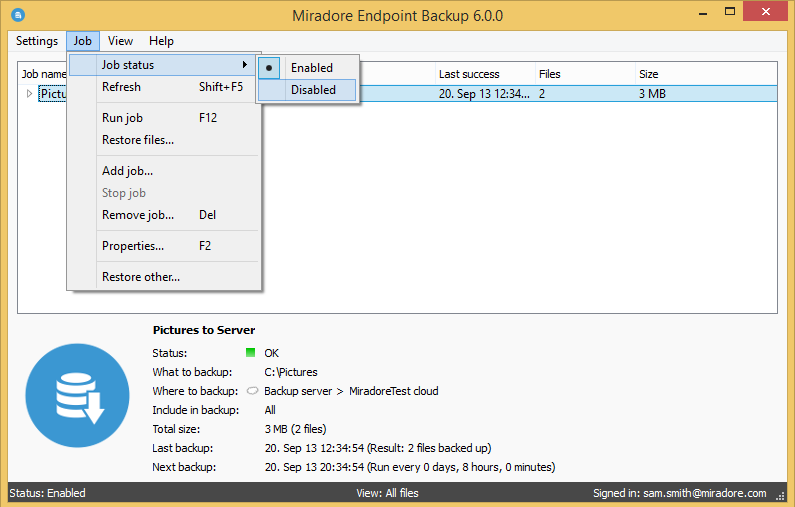
Task: Close the Miradore Endpoint Backup window
Action: [x=766, y=11]
